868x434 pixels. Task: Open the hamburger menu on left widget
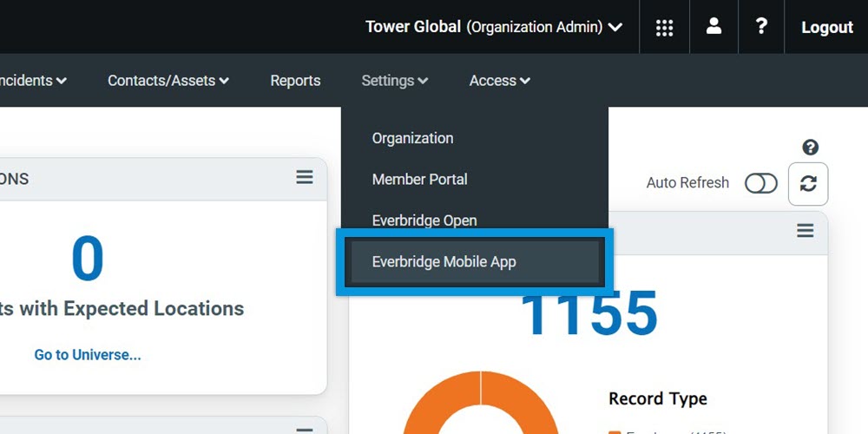(305, 177)
